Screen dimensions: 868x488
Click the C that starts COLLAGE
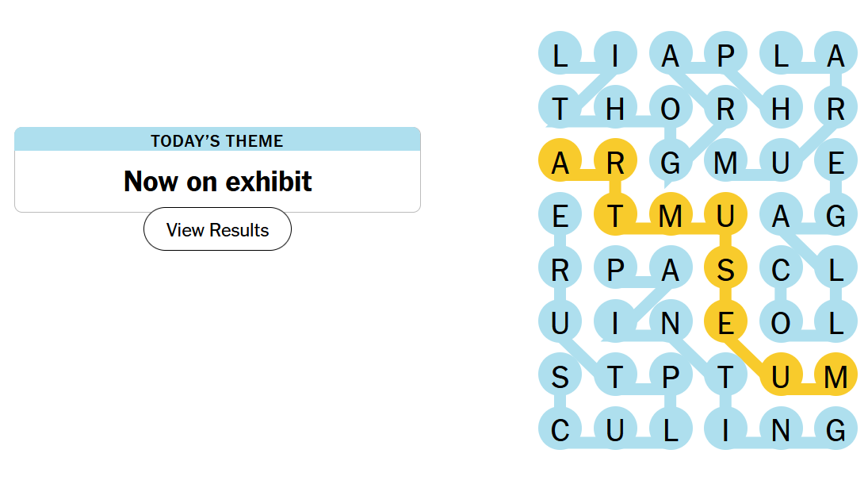tap(781, 270)
